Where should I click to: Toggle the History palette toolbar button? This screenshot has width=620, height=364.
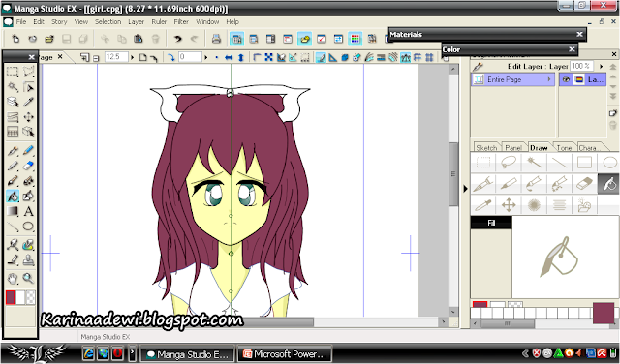(x=338, y=39)
